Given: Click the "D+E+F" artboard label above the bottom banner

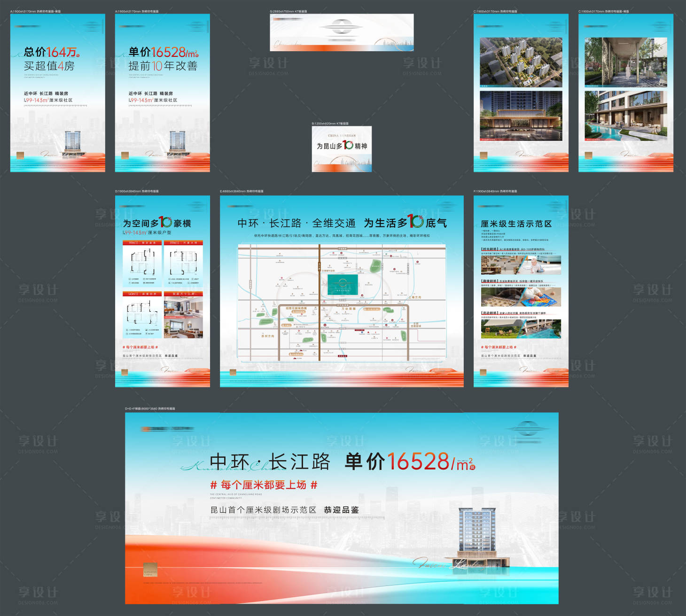Looking at the screenshot, I should [150, 409].
